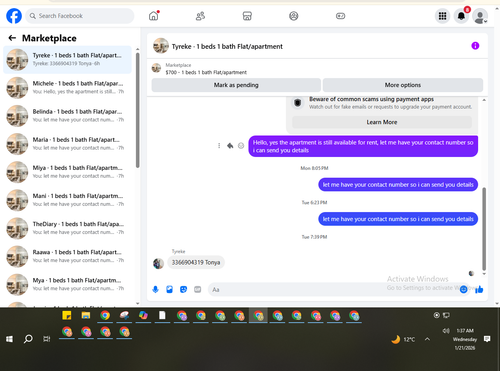500x371 pixels.
Task: Open the notifications bell
Action: click(461, 16)
